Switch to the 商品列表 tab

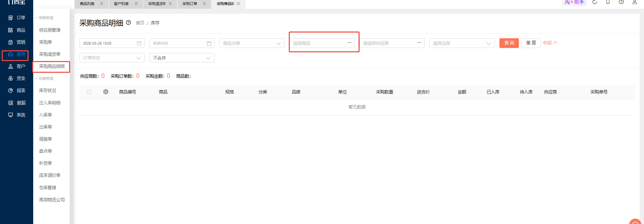coord(87,4)
